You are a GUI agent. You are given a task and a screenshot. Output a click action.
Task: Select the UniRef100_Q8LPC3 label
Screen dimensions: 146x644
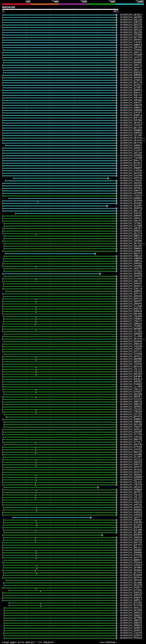pos(131,254)
